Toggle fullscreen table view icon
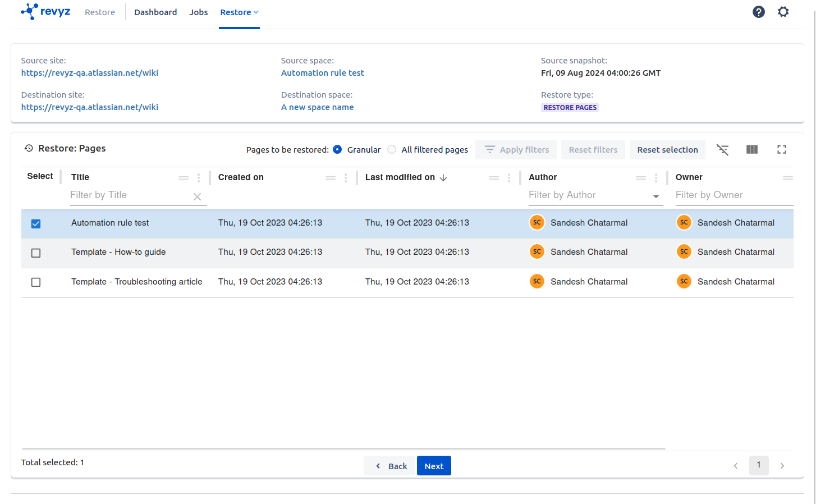 [x=781, y=150]
